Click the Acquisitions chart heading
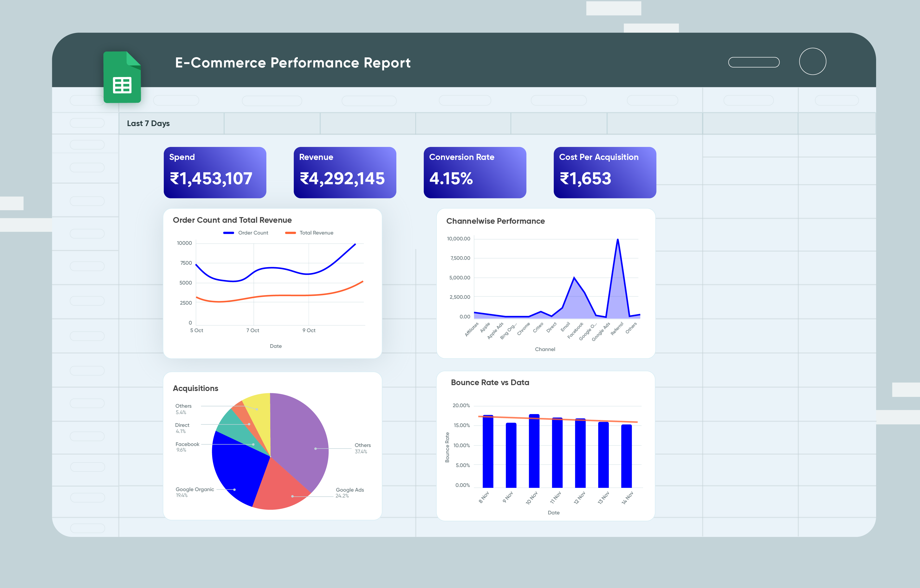Image resolution: width=920 pixels, height=588 pixels. point(195,388)
